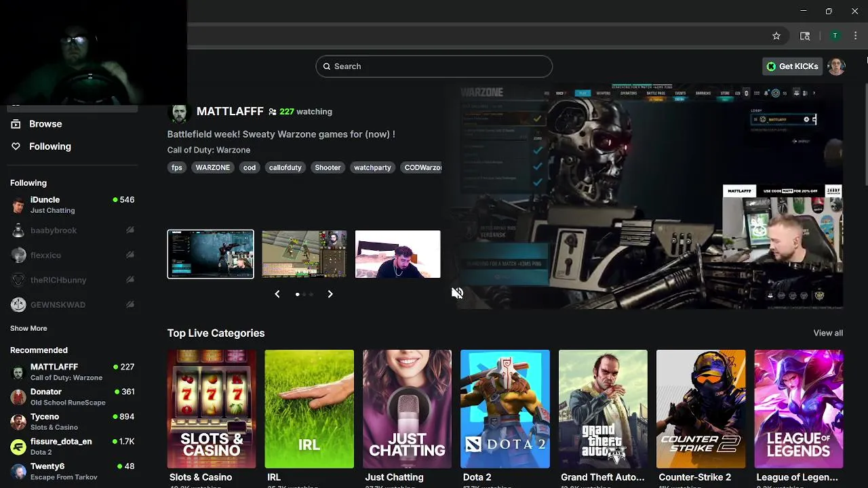
Task: Click GEWNSKWAD avatar in Following list
Action: (x=18, y=305)
